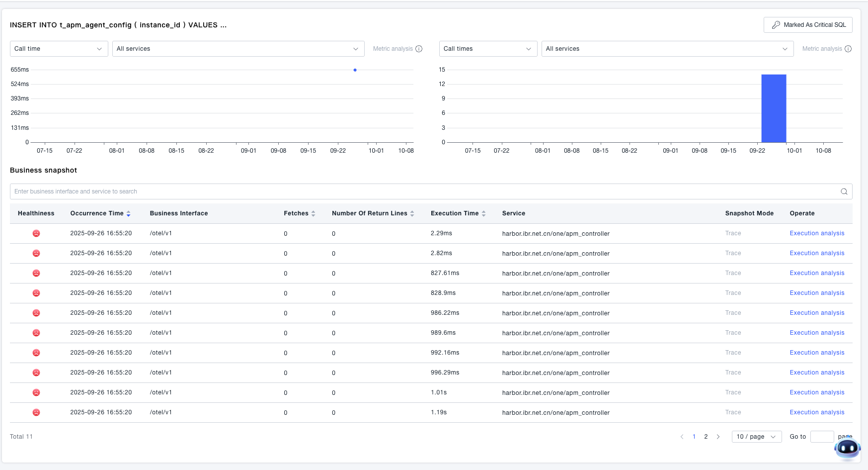
Task: Sort by Number Of Return Lines arrows
Action: (412, 213)
